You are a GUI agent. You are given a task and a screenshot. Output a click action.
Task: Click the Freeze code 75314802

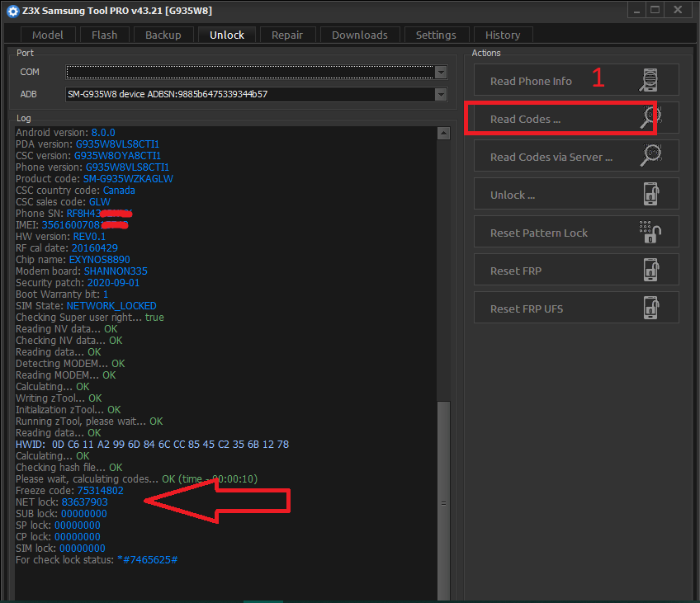[x=101, y=491]
